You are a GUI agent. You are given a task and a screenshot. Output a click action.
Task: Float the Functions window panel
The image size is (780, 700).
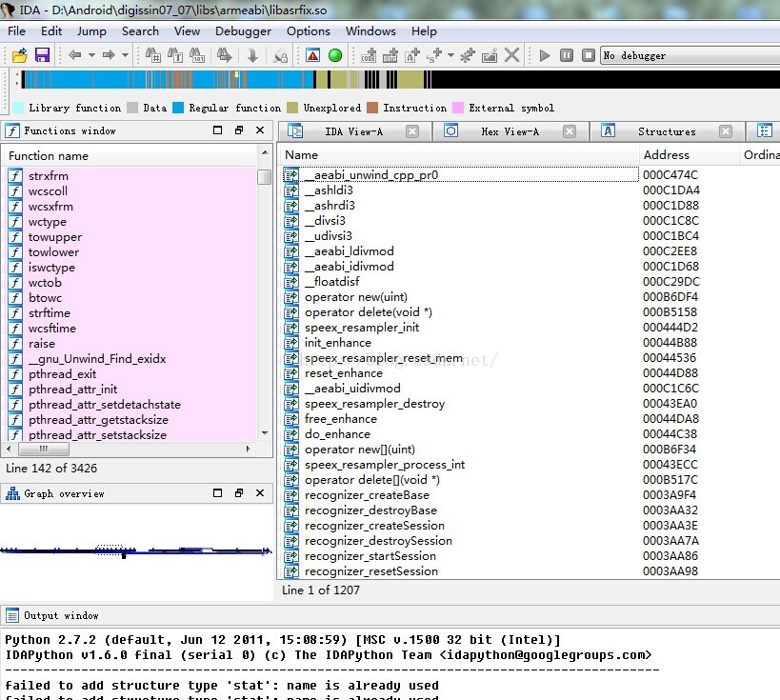coord(239,131)
